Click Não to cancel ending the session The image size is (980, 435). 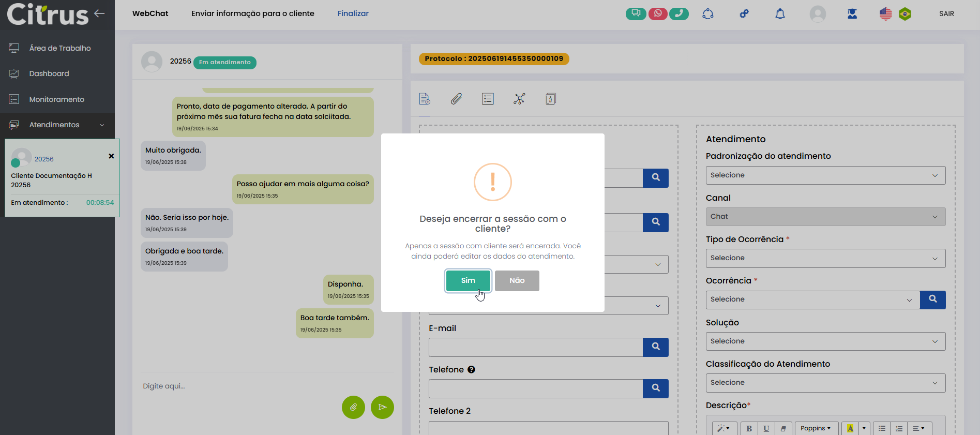[x=517, y=280]
